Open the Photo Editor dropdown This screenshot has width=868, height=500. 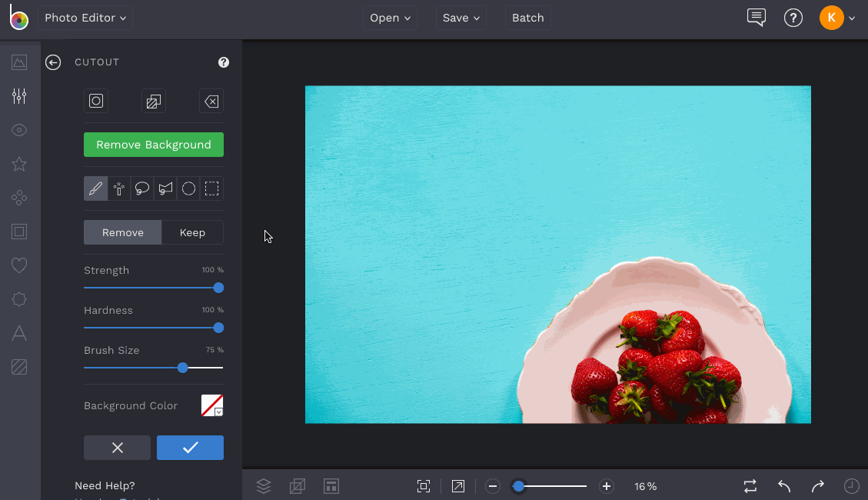pos(85,18)
